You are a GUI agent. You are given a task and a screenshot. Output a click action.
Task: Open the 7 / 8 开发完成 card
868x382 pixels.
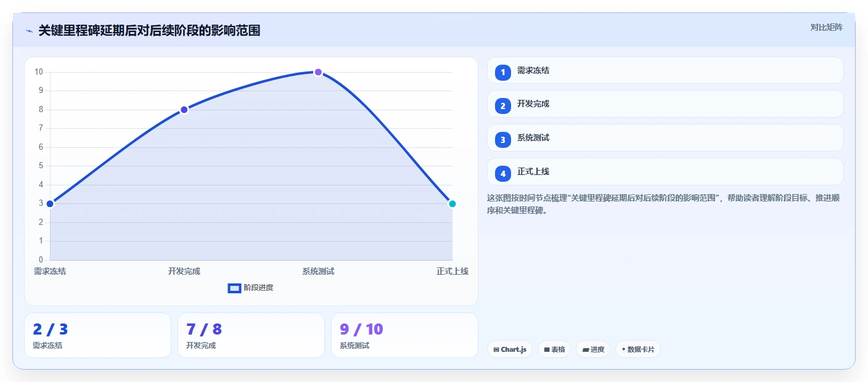pos(251,335)
